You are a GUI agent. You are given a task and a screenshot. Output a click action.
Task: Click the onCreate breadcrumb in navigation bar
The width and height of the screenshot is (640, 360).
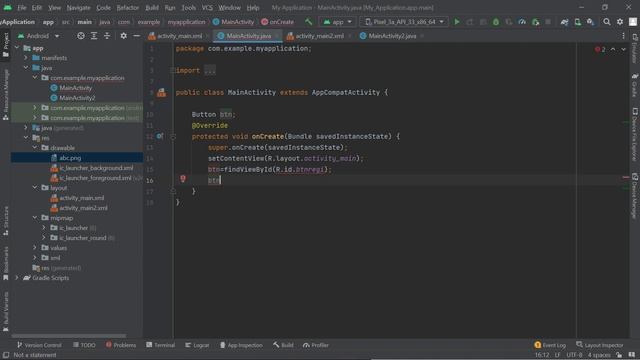click(278, 22)
